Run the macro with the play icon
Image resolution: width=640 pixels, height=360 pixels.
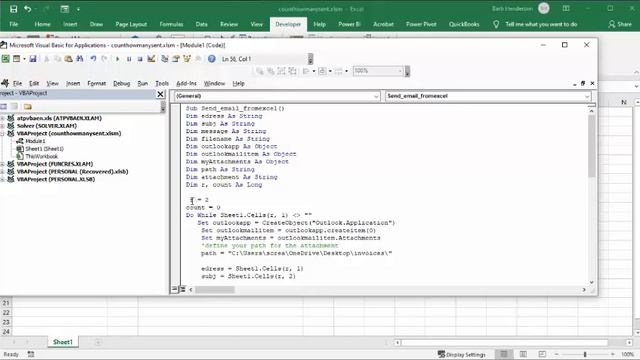click(118, 59)
